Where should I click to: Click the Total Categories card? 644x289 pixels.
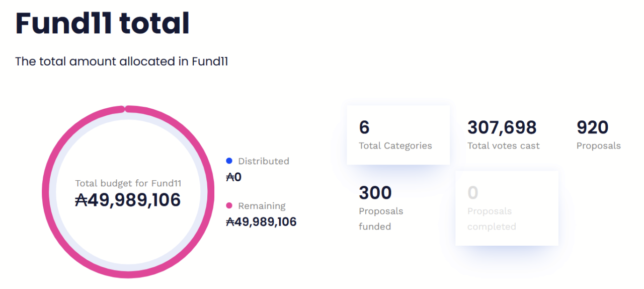tap(398, 135)
